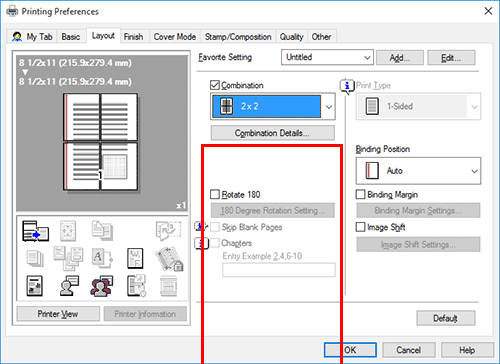Open the Quality tab

pos(292,37)
